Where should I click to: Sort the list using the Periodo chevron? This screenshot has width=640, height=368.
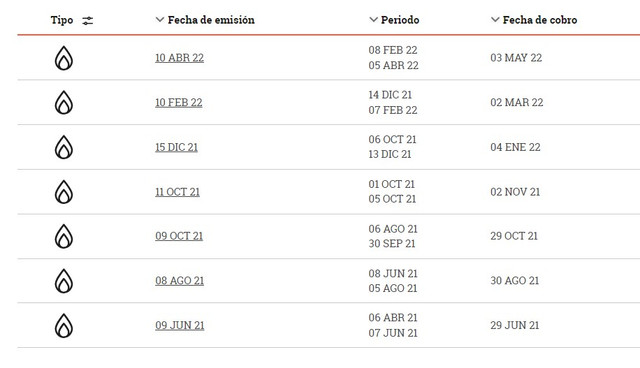pyautogui.click(x=373, y=20)
